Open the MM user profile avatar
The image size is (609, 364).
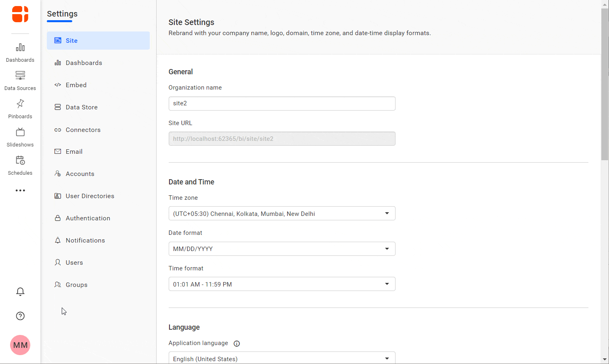pyautogui.click(x=20, y=345)
